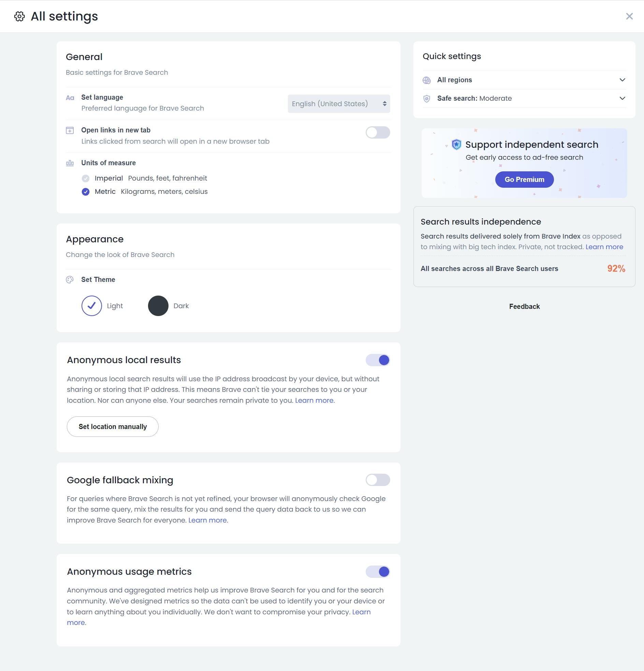Click the Brave premium shield star icon

456,144
